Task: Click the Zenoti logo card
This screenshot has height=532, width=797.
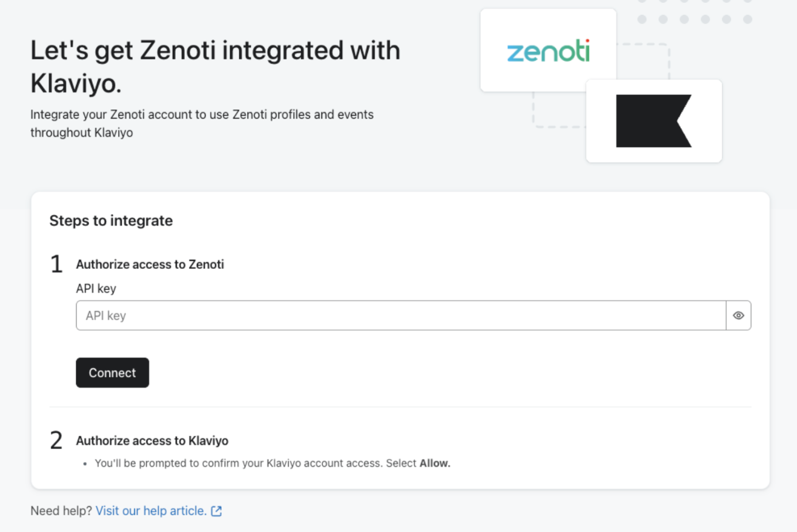Action: pyautogui.click(x=548, y=51)
